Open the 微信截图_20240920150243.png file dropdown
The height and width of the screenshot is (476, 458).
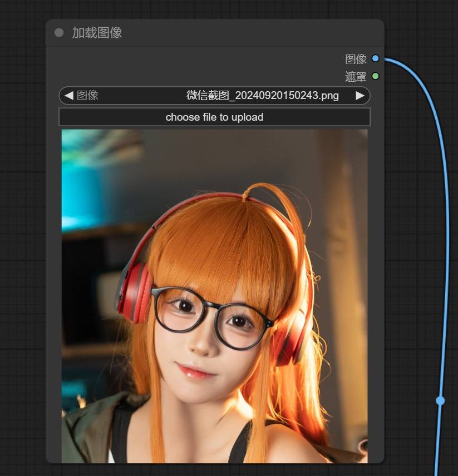click(x=262, y=96)
